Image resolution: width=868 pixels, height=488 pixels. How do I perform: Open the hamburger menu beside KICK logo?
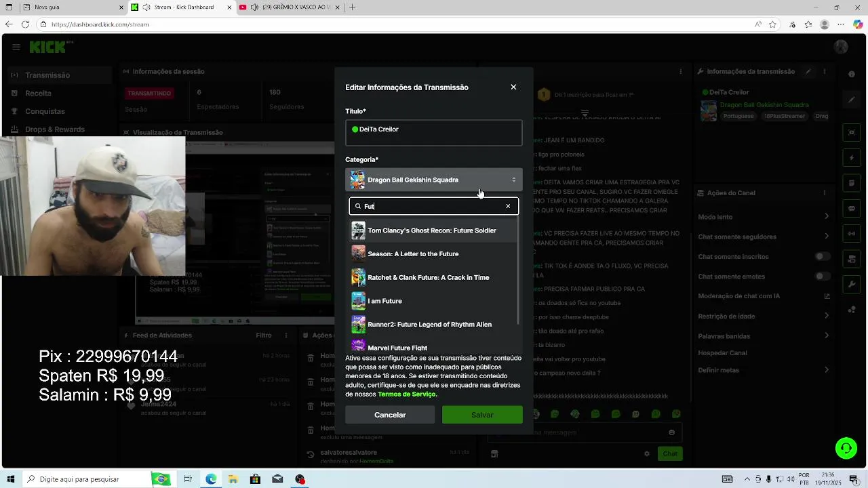pos(16,47)
